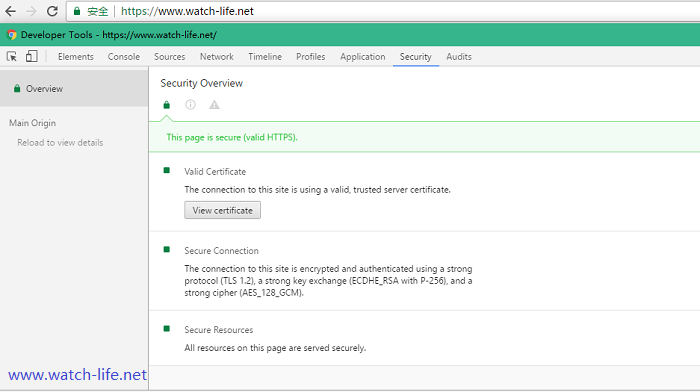
Task: Select the warning triangle filter icon
Action: (x=214, y=104)
